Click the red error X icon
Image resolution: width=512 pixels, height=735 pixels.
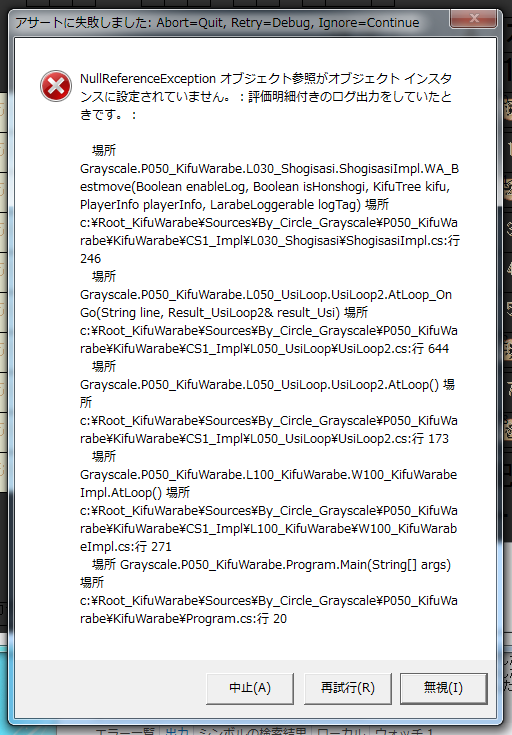pyautogui.click(x=56, y=86)
